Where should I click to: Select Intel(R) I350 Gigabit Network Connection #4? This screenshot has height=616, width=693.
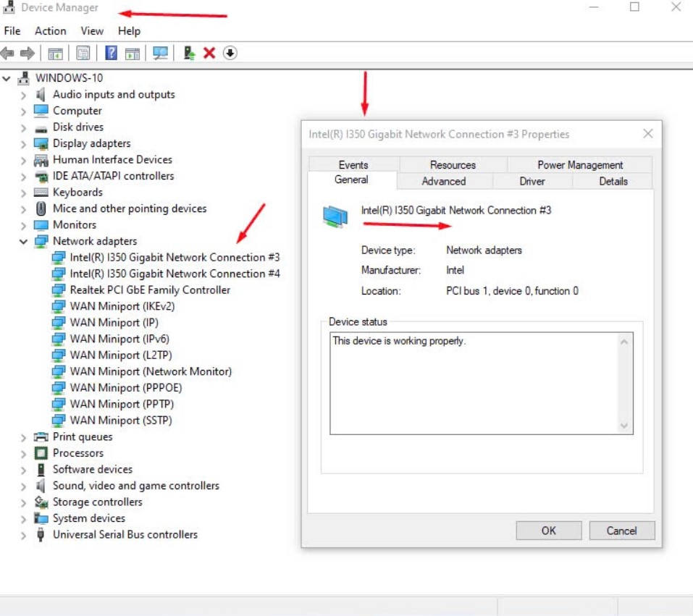(175, 274)
